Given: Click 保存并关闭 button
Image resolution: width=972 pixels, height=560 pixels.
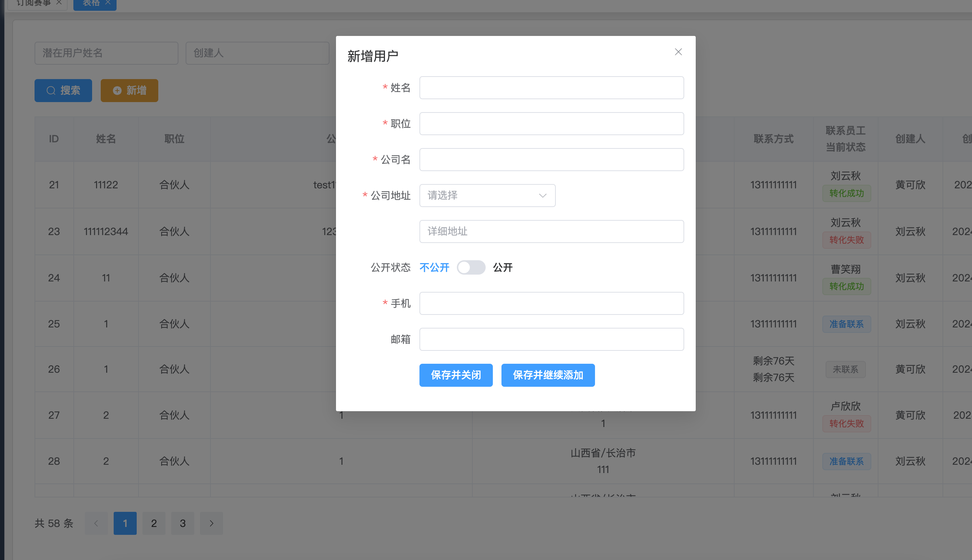Looking at the screenshot, I should coord(455,375).
